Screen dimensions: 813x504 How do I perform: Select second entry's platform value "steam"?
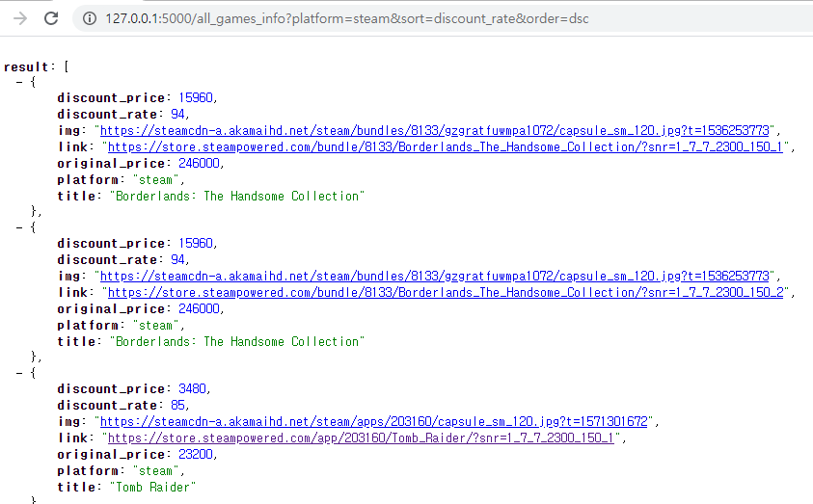pos(155,326)
